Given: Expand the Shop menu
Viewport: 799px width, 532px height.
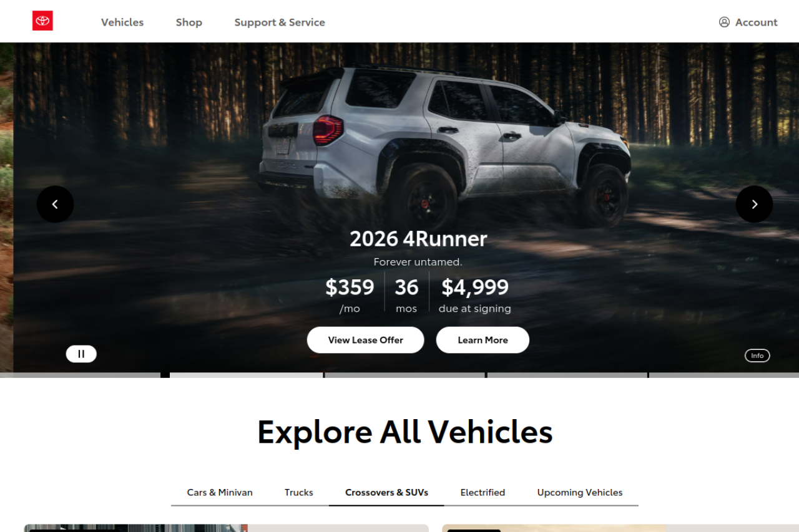Looking at the screenshot, I should click(189, 22).
